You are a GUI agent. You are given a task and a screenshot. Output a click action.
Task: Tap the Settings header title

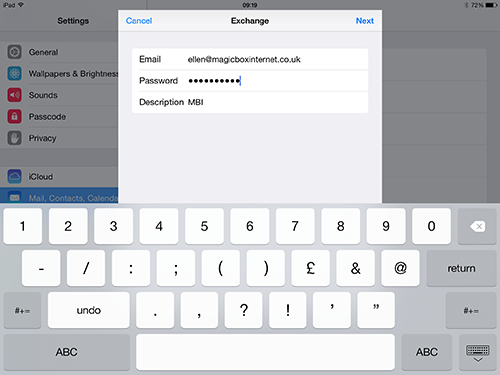click(x=73, y=21)
